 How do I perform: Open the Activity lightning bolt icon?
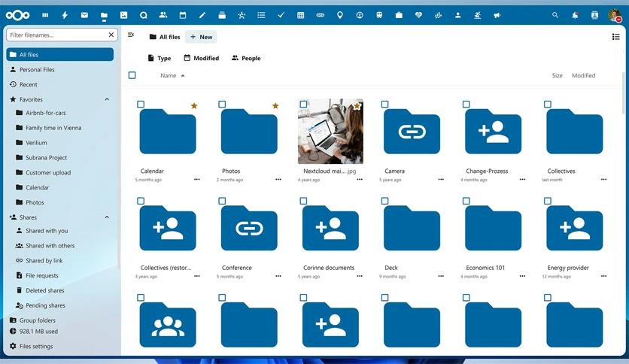click(x=65, y=15)
